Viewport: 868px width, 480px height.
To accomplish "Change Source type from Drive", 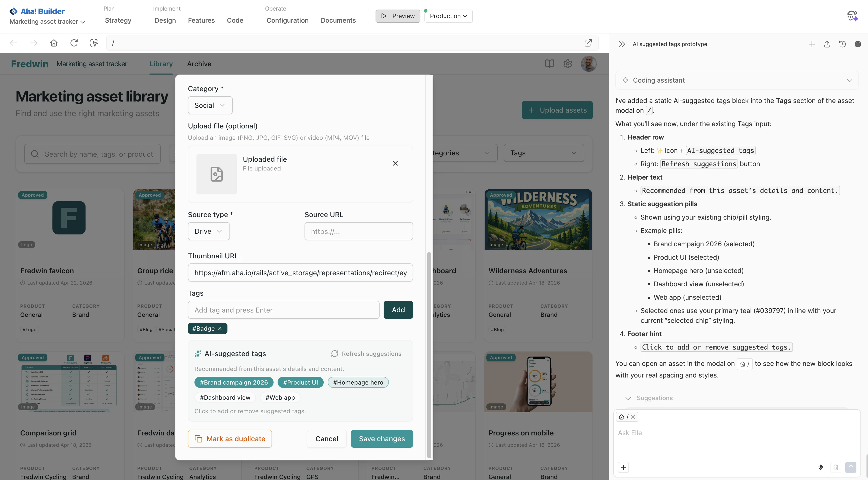I will (209, 231).
